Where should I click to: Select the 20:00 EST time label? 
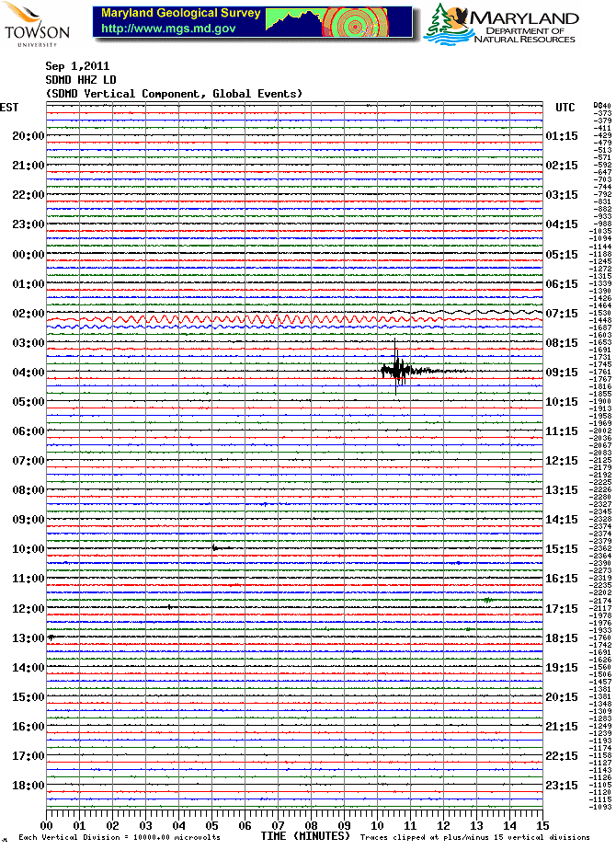point(28,136)
